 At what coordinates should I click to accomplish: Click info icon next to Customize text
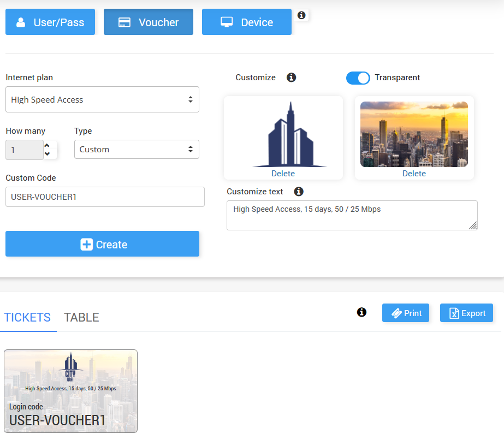[x=299, y=192]
